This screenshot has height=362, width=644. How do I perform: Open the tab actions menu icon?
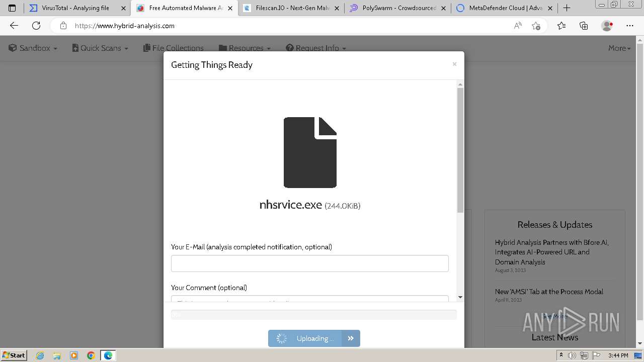(x=12, y=8)
